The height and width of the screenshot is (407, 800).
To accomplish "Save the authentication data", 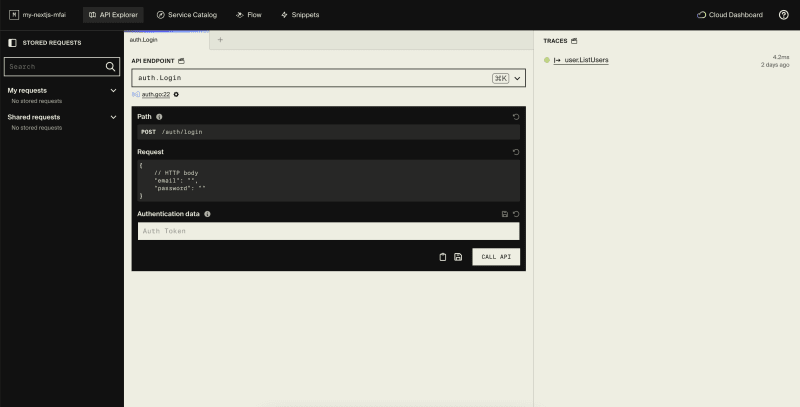I will pos(505,214).
